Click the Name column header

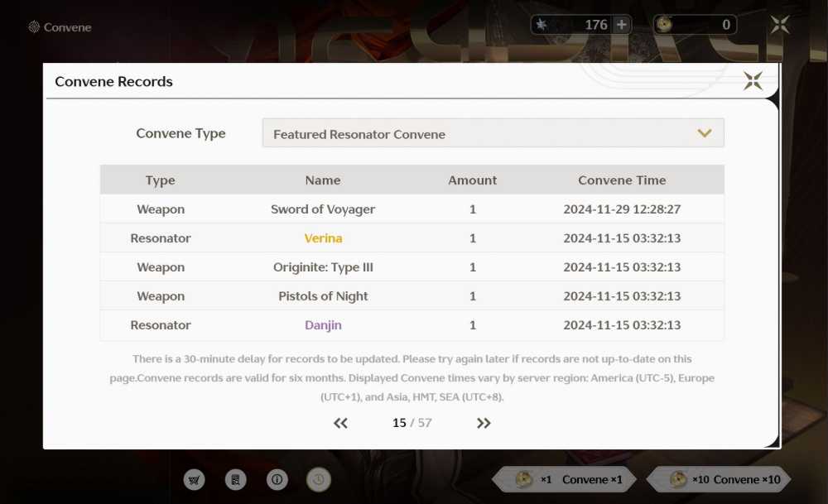[x=323, y=180]
